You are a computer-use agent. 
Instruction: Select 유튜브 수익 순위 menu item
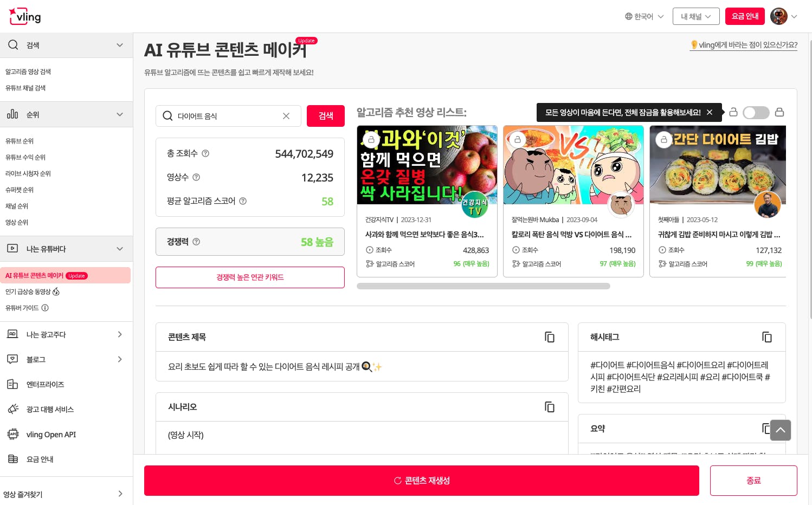(x=25, y=157)
